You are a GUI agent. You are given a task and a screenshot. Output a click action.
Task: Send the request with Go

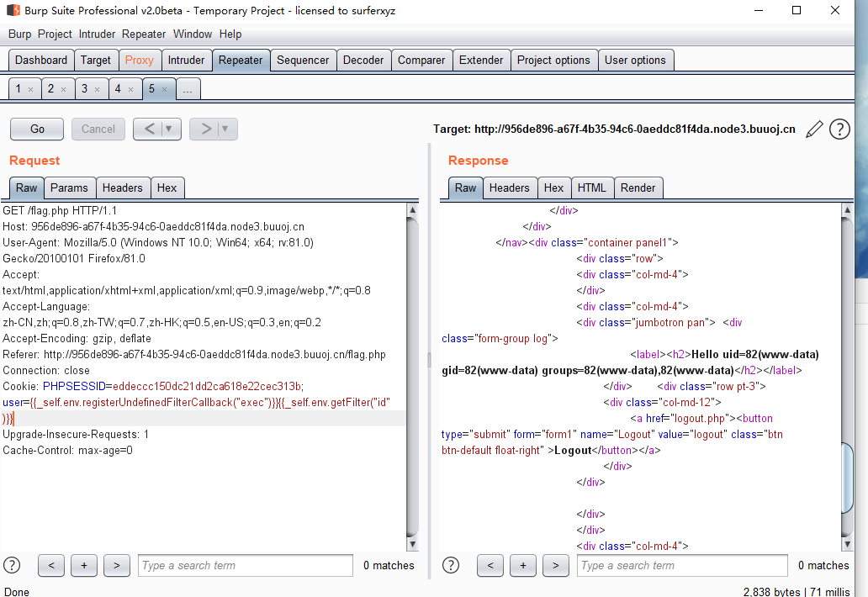click(x=37, y=129)
